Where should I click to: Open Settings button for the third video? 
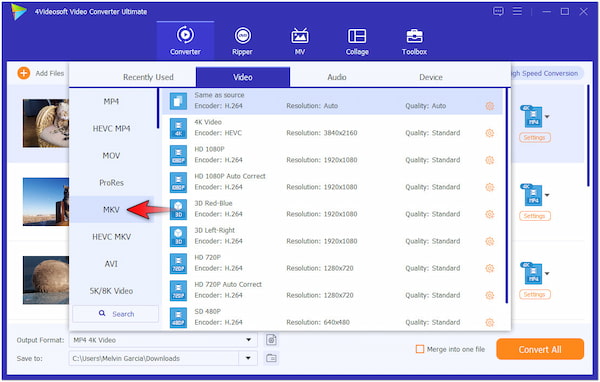tap(535, 294)
